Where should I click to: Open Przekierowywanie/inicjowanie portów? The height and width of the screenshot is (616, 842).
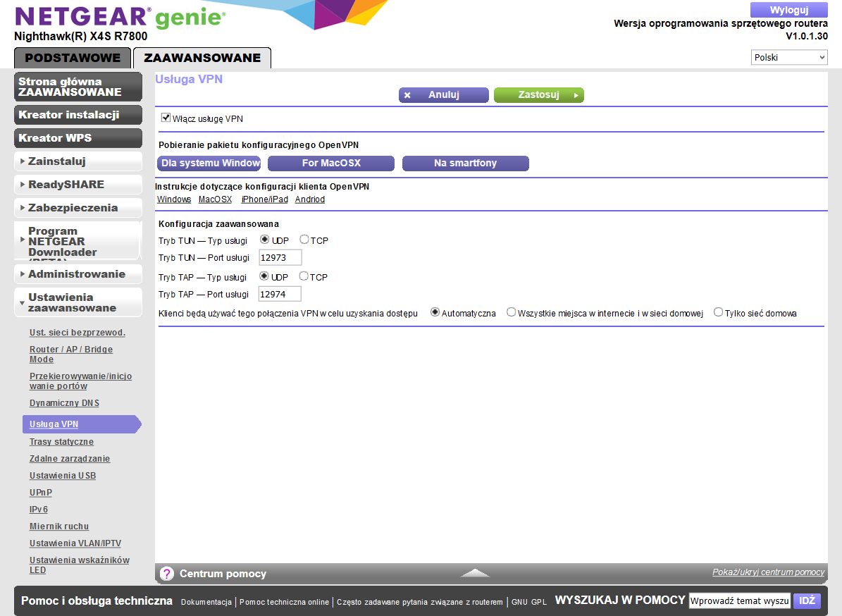80,381
